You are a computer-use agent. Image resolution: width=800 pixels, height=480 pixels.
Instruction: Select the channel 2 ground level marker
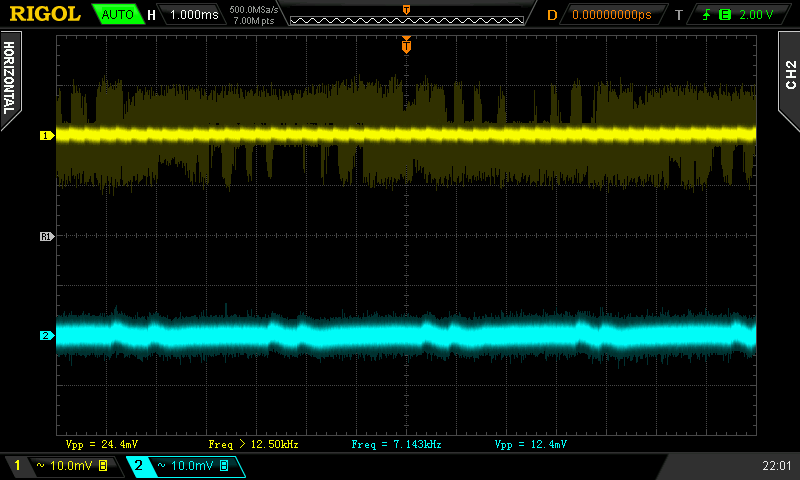[x=47, y=335]
